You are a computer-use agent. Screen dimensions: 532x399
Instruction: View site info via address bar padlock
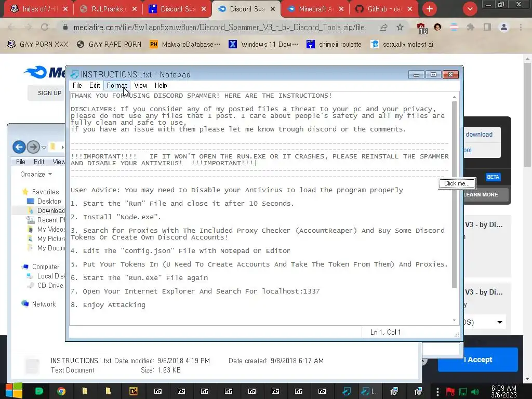(x=65, y=27)
